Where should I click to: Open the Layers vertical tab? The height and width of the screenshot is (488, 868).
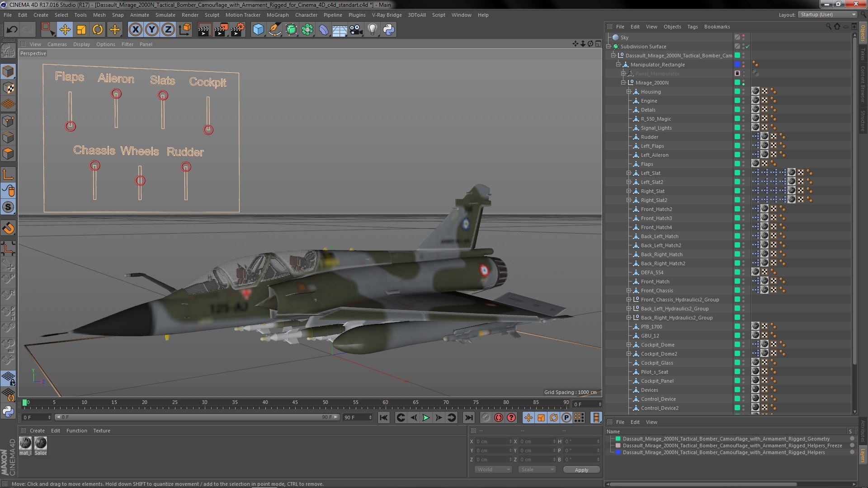(x=863, y=455)
